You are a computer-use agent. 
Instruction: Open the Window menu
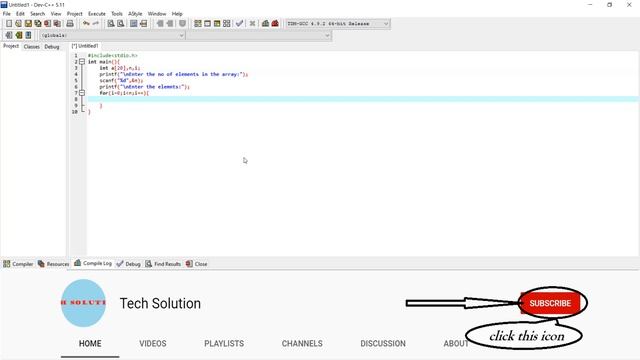pyautogui.click(x=157, y=13)
